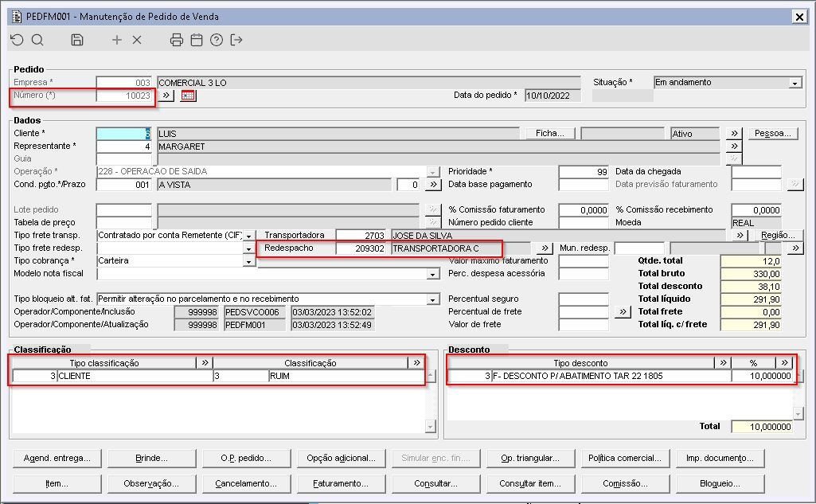Viewport: 816px width, 504px height.
Task: Click the red calendar icon beside Número
Action: click(x=188, y=96)
